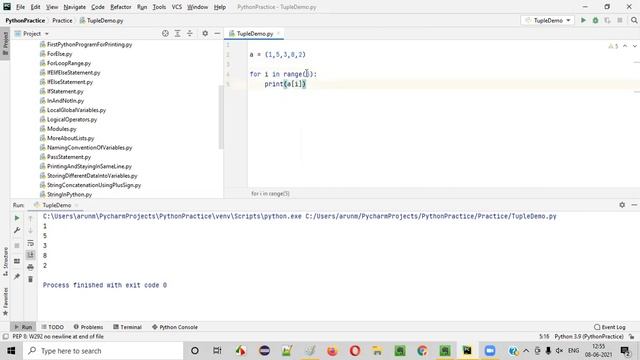Up the stack trace arrow in console
Viewport: 640px width, 360px height.
[x=30, y=219]
